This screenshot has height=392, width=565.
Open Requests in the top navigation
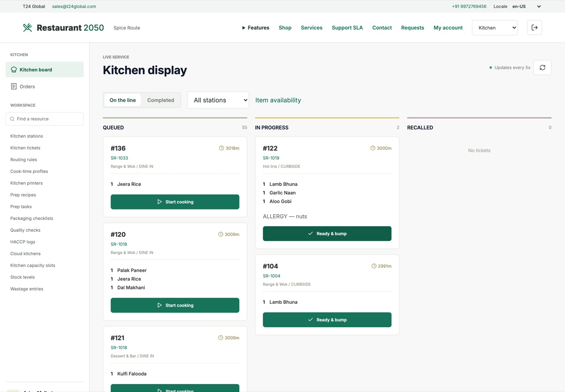[x=413, y=28]
